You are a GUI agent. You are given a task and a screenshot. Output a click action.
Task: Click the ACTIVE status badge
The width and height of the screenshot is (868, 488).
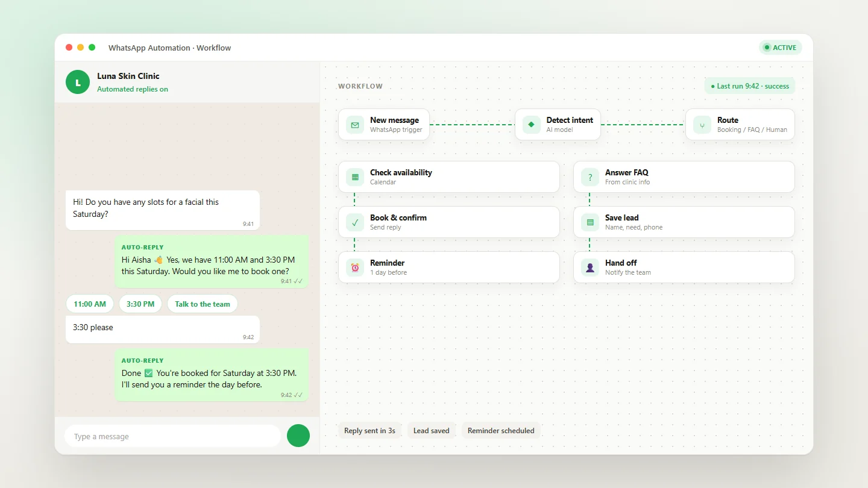[x=781, y=48]
